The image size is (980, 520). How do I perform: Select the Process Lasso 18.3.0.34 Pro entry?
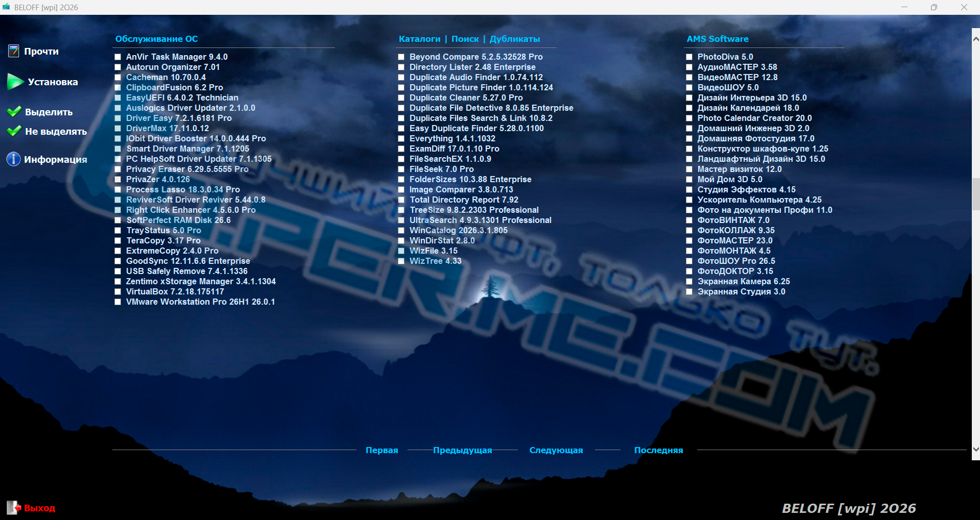pos(183,190)
